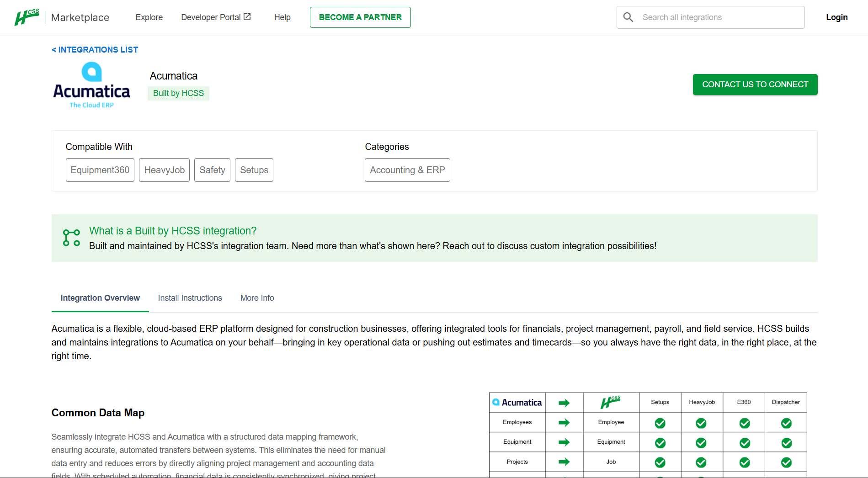Click the Categories label
This screenshot has height=478, width=868.
pos(387,147)
